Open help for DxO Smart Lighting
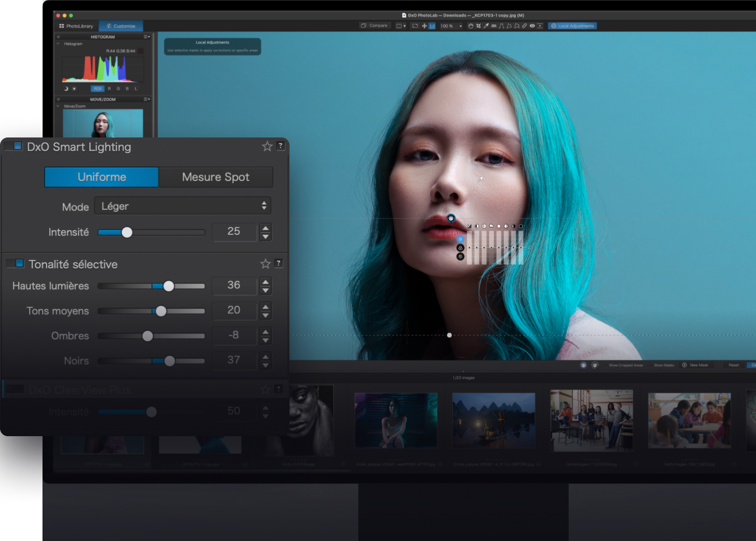Image resolution: width=756 pixels, height=541 pixels. coord(280,146)
